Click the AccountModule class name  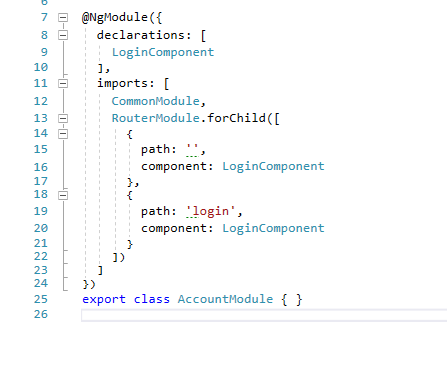225,299
